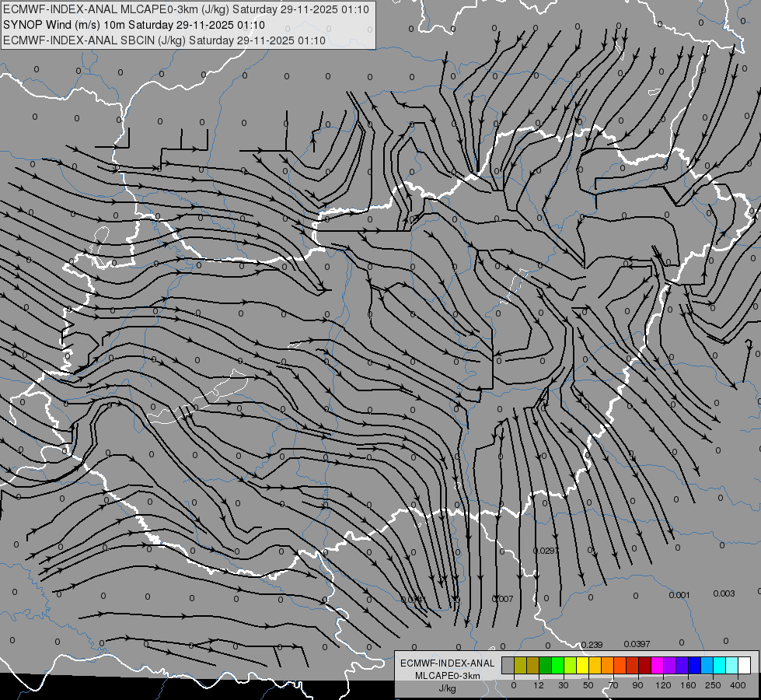Image resolution: width=761 pixels, height=700 pixels.
Task: Click the legend scale label 250
Action: 713,685
